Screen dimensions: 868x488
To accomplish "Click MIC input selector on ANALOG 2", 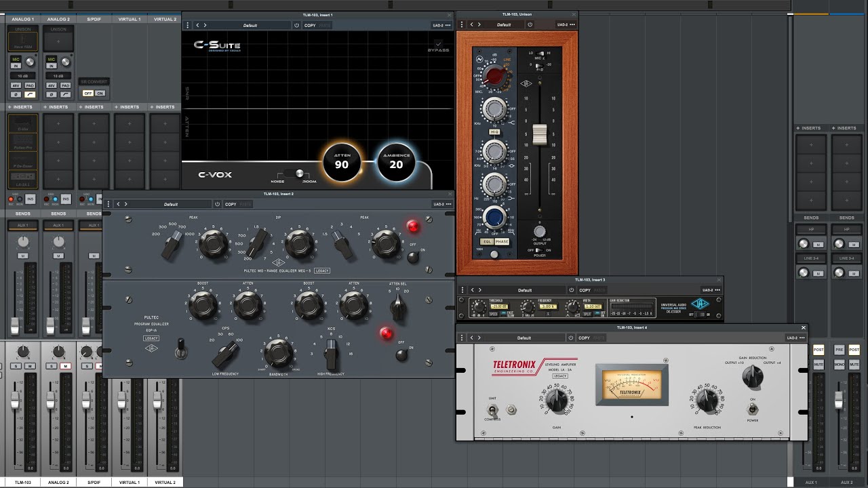I will tap(51, 60).
